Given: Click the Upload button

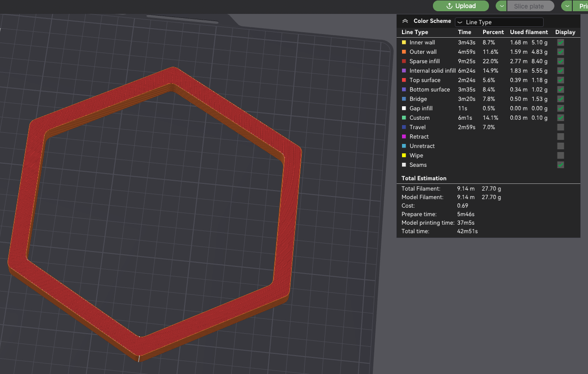Looking at the screenshot, I should pos(461,6).
